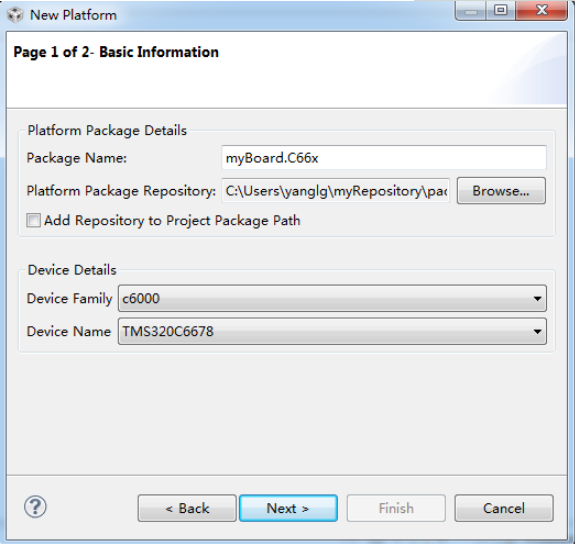Go back with the Back button

pyautogui.click(x=187, y=509)
